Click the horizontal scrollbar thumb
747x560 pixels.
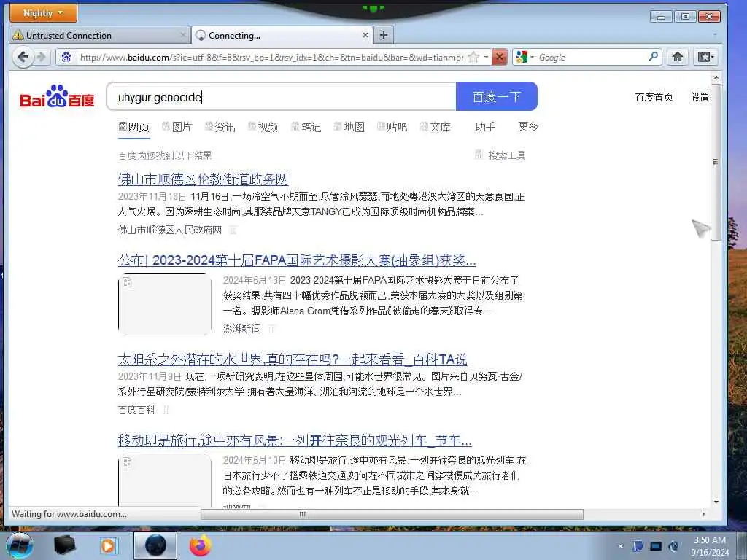[392, 514]
